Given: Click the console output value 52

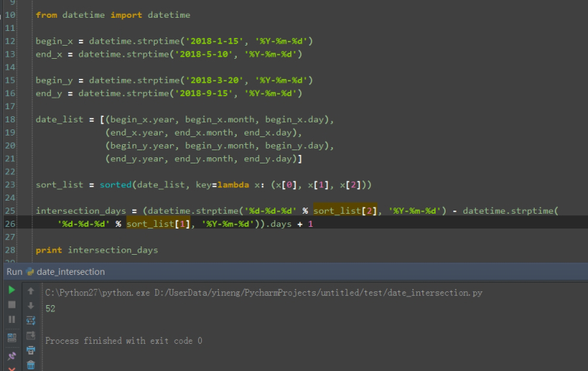Looking at the screenshot, I should [50, 308].
